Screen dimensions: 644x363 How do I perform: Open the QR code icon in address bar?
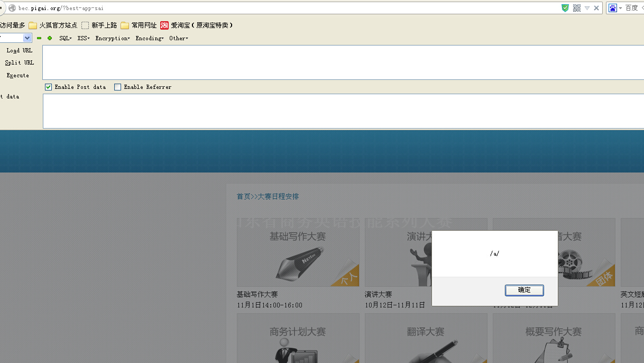[577, 8]
